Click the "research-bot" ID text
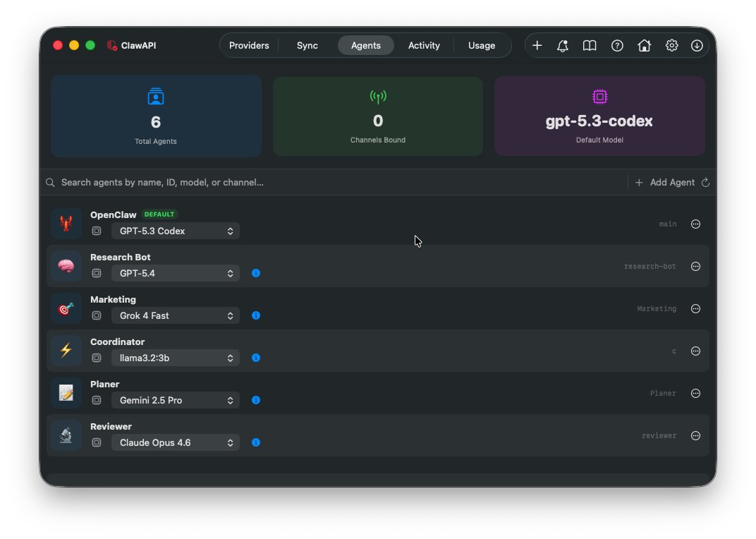The height and width of the screenshot is (539, 756). [x=650, y=267]
